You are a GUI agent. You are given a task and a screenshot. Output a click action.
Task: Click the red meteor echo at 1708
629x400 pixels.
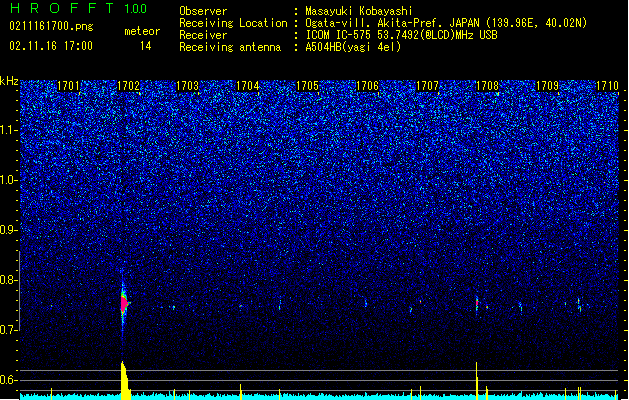(x=477, y=303)
